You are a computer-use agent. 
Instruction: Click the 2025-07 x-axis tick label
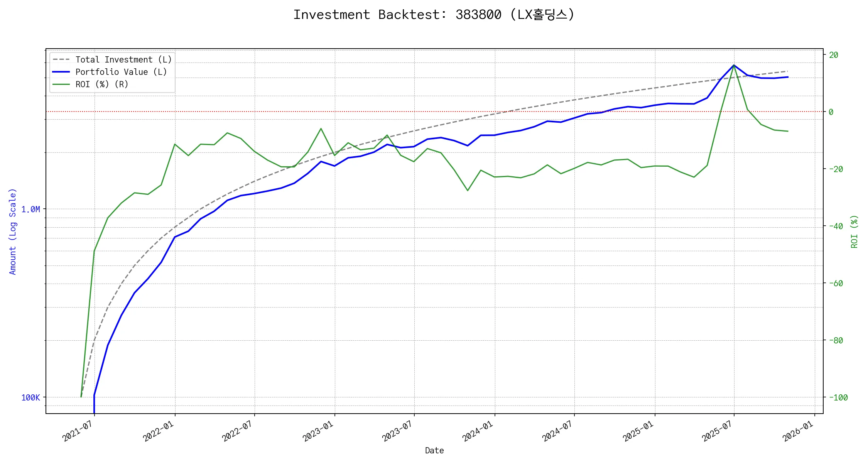click(717, 431)
